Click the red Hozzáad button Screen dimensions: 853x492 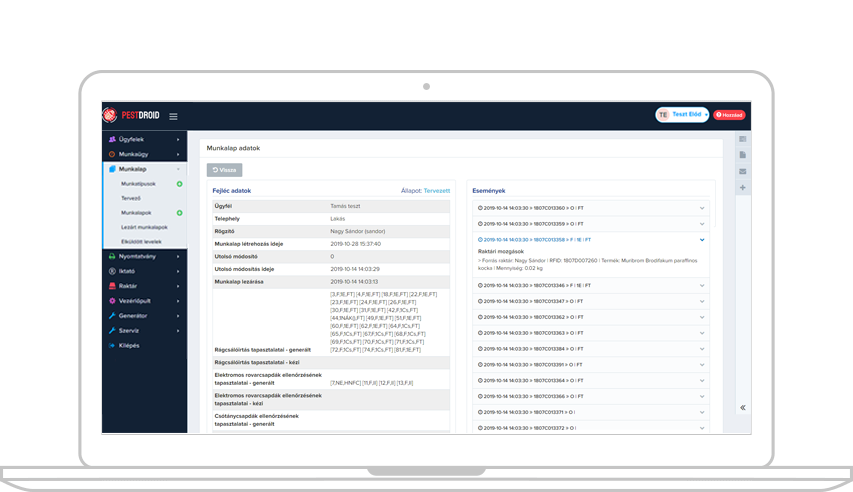click(x=728, y=115)
